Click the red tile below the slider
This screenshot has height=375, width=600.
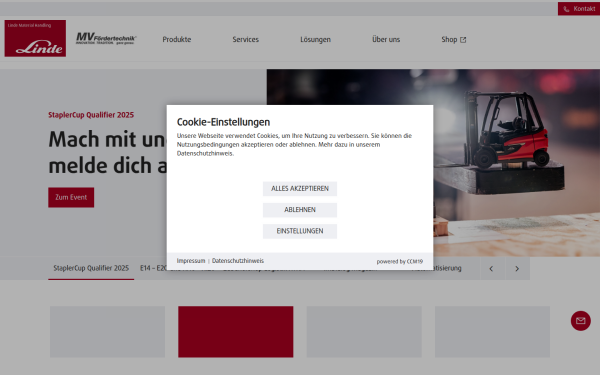pos(236,332)
